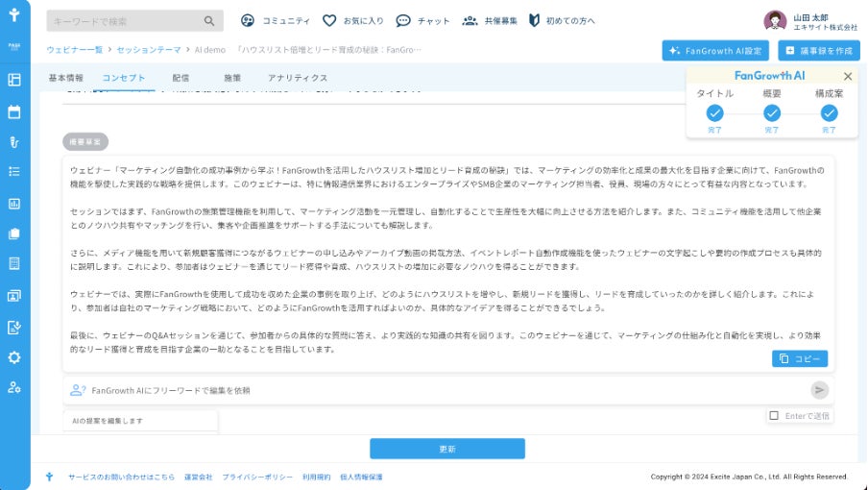Open the bar chart analytics sidebar icon

[x=14, y=204]
